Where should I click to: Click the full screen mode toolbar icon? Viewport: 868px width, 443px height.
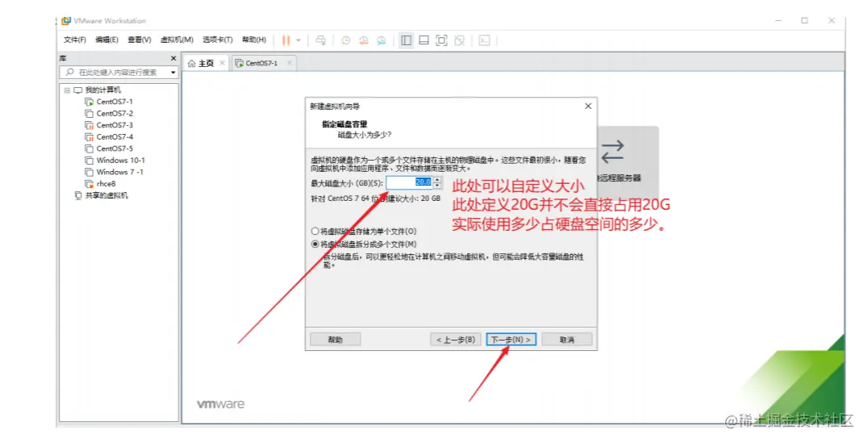[x=441, y=40]
